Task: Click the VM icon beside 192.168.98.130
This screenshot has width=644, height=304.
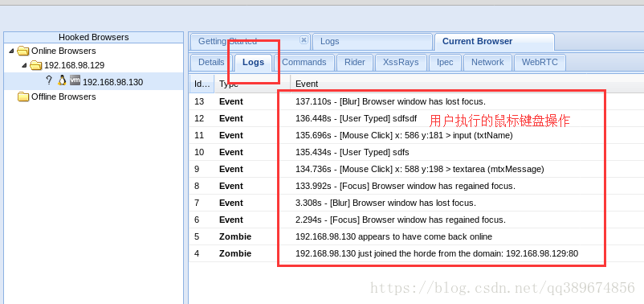Action: click(75, 80)
